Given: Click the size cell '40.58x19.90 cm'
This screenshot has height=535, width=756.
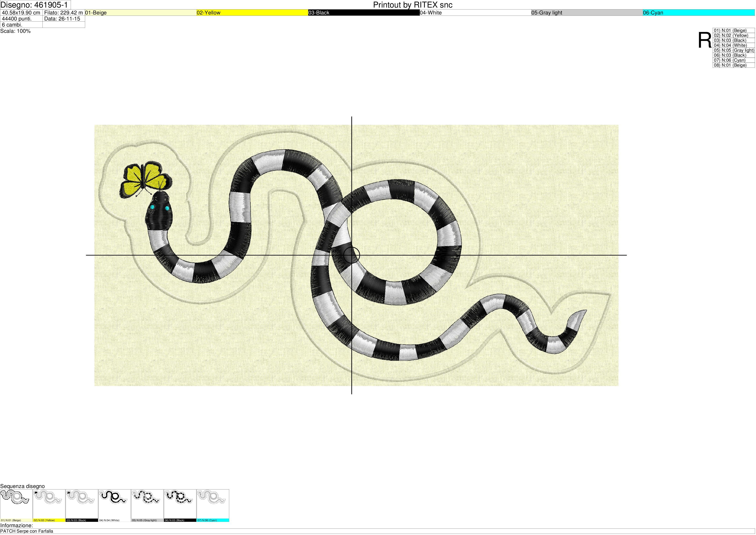Looking at the screenshot, I should 21,13.
